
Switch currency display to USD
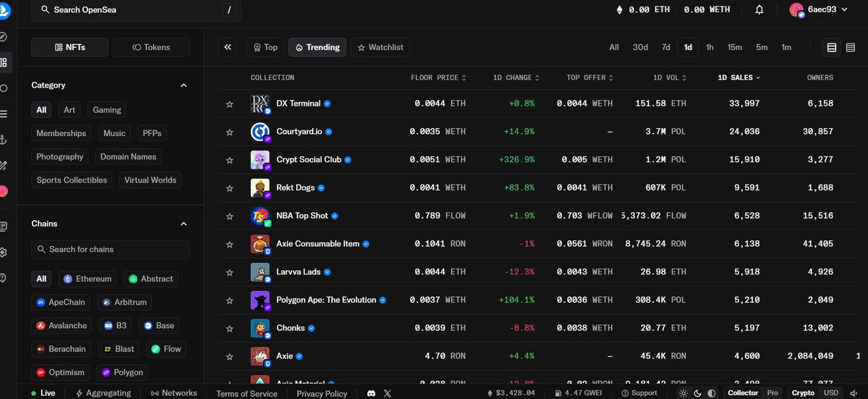click(x=831, y=393)
